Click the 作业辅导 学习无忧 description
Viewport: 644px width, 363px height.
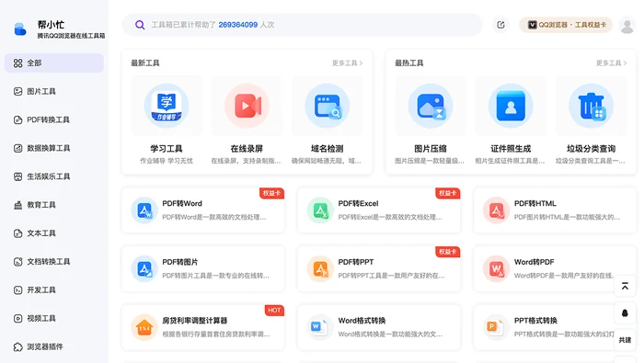[x=167, y=161]
